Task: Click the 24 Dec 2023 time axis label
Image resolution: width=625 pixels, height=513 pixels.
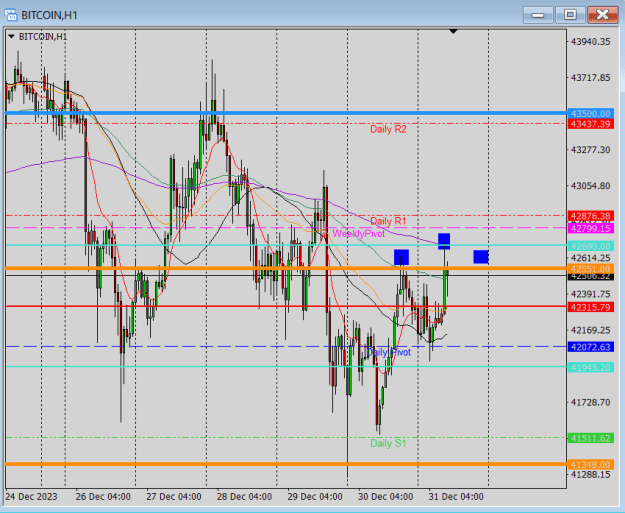Action: coord(31,497)
